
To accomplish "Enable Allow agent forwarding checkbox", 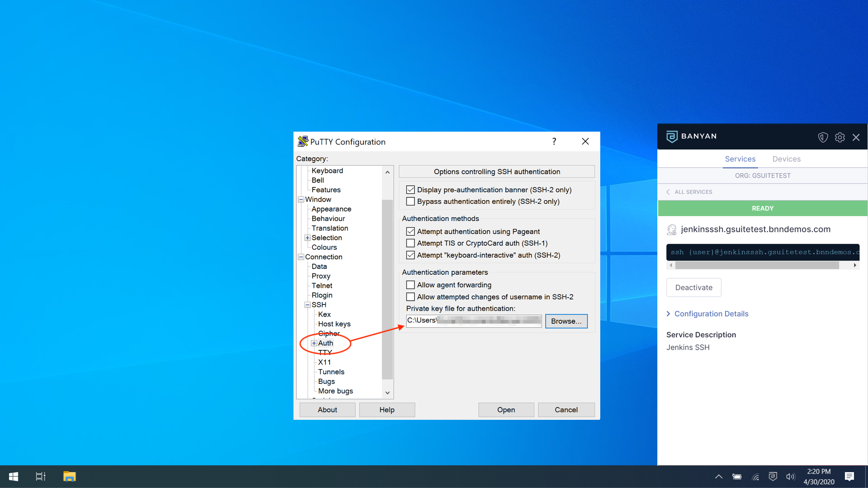I will coord(410,285).
